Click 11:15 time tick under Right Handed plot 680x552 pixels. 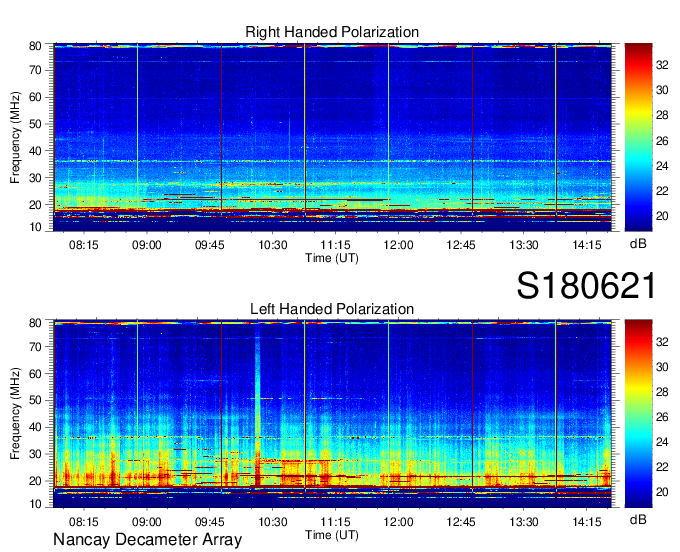point(336,245)
